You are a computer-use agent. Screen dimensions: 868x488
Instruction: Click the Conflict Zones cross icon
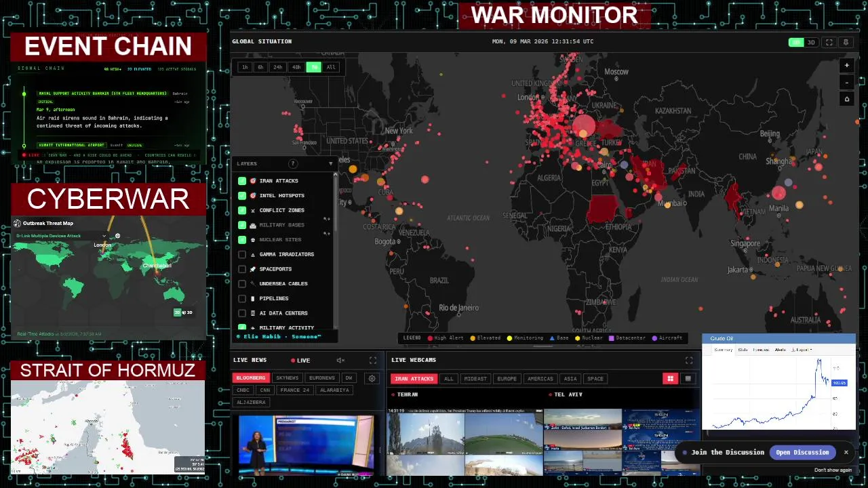click(253, 210)
